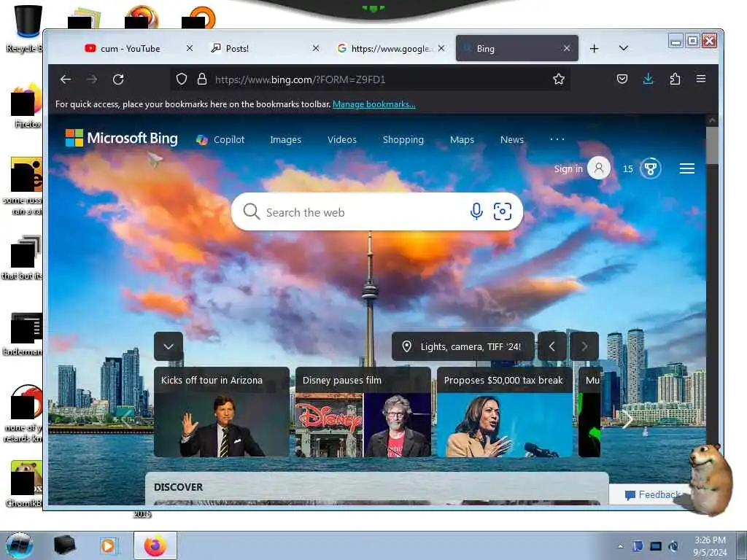Expand the list all tabs chevron
The image size is (747, 560).
coord(623,48)
